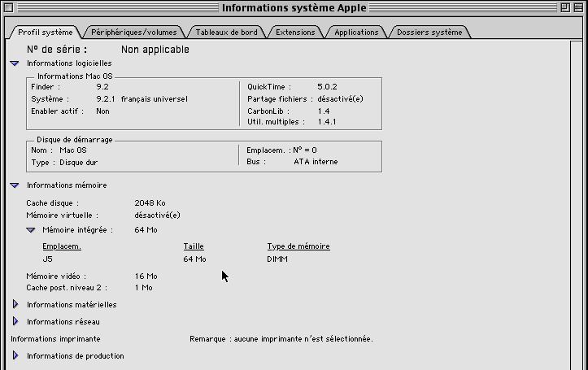Click the 9.2.1 system version value
Screen dimensions: 588x370
tap(106, 99)
